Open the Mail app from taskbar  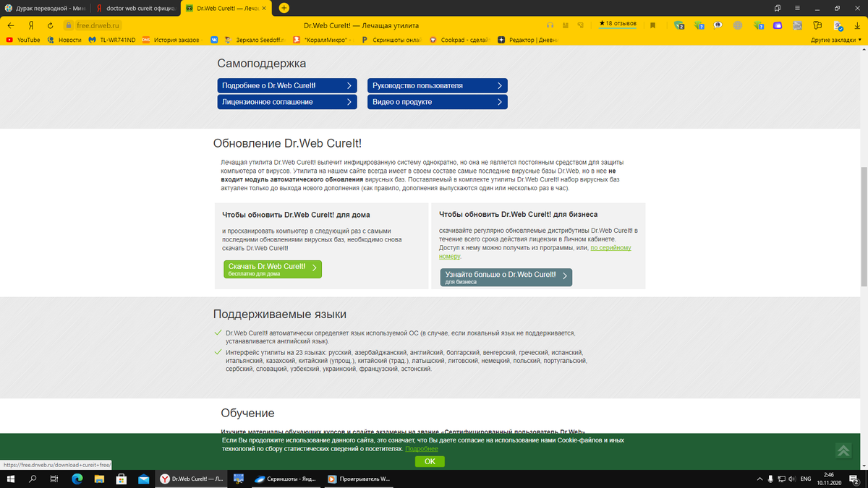[144, 479]
